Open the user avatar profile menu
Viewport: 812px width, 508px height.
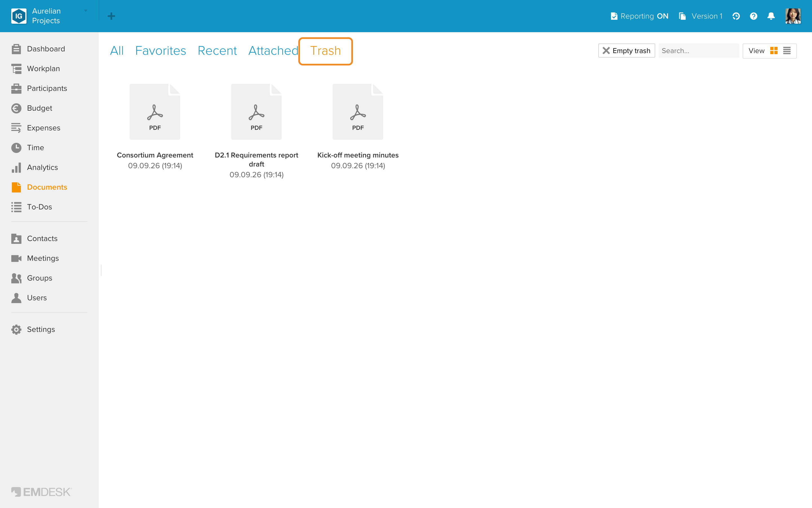[793, 16]
